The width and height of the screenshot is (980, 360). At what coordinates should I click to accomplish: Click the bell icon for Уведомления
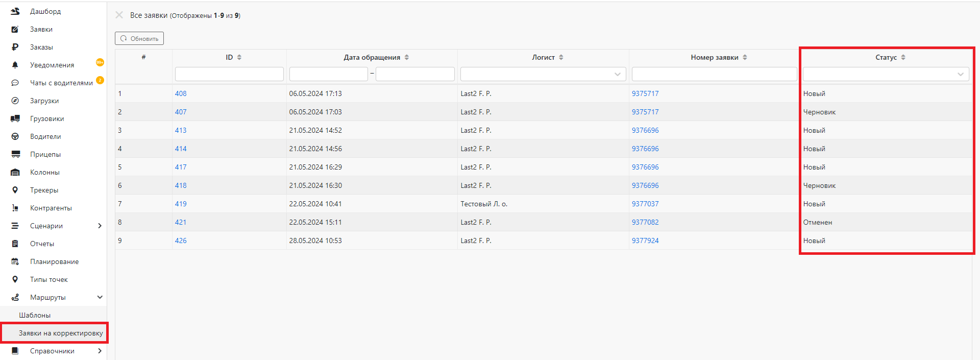15,65
